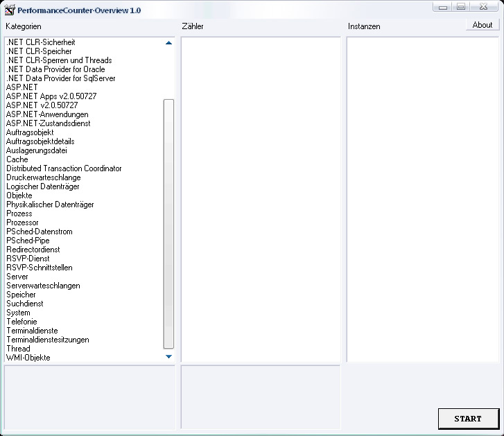Image resolution: width=504 pixels, height=436 pixels.
Task: Select Physikalischer Datenträger in list
Action: click(50, 204)
